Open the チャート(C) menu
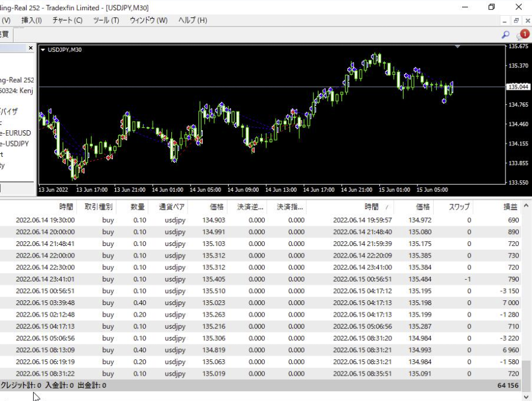Image resolution: width=532 pixels, height=401 pixels. (x=67, y=21)
